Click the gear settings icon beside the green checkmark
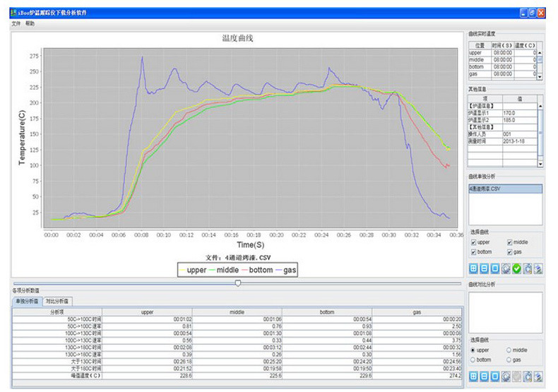Image resolution: width=558 pixels, height=392 pixels. 506,268
